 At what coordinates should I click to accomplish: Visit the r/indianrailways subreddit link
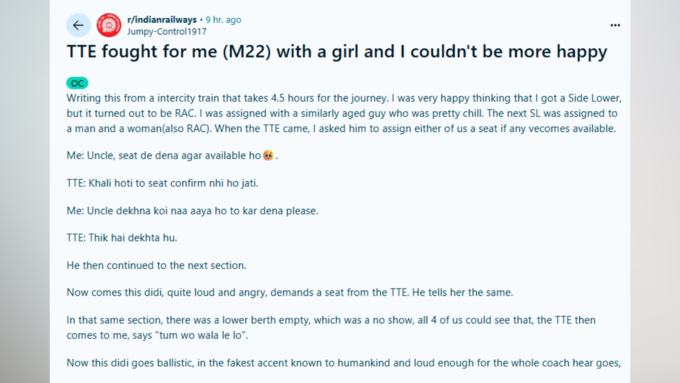point(162,20)
